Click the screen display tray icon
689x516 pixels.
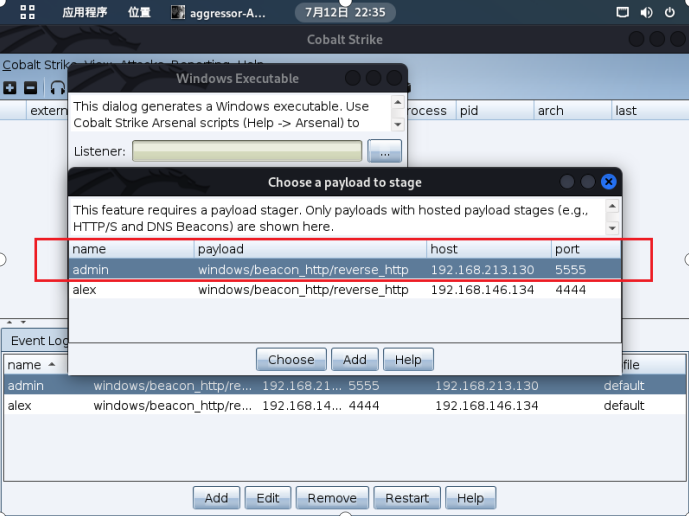622,12
